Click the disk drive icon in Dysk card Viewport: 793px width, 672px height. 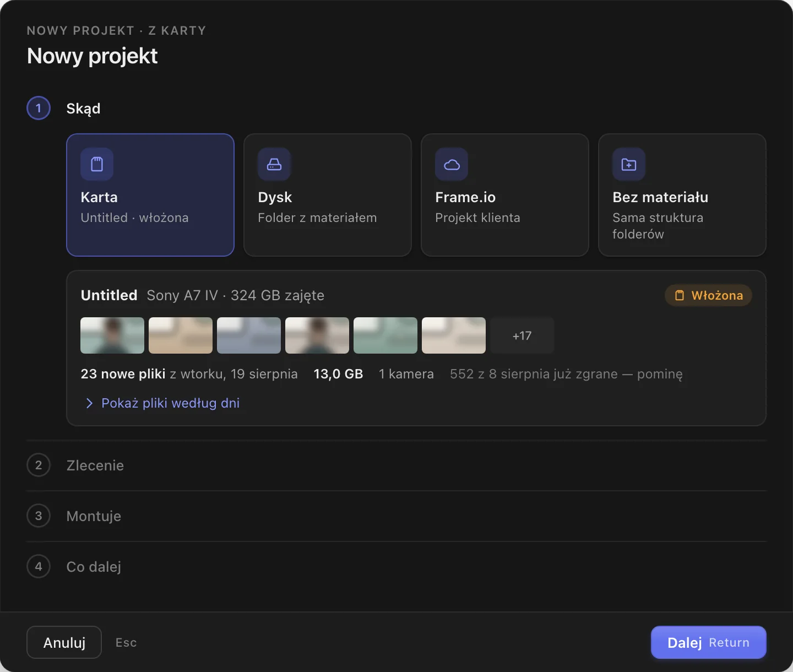tap(274, 164)
